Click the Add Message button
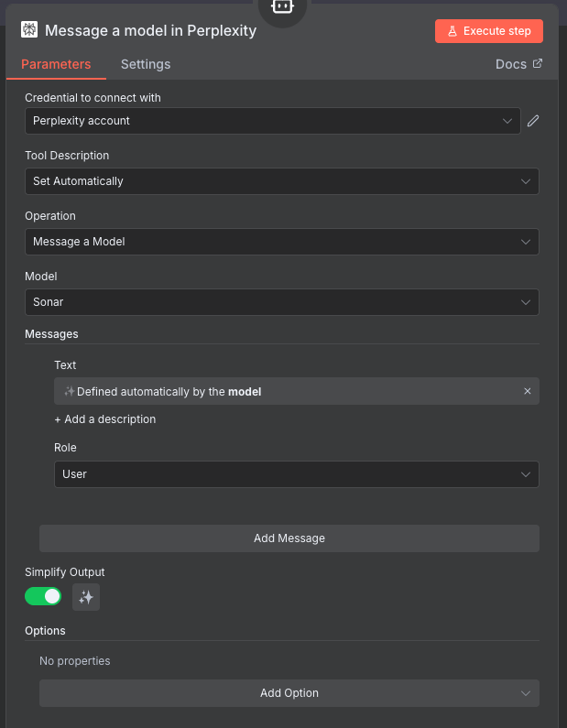The image size is (567, 728). 289,538
